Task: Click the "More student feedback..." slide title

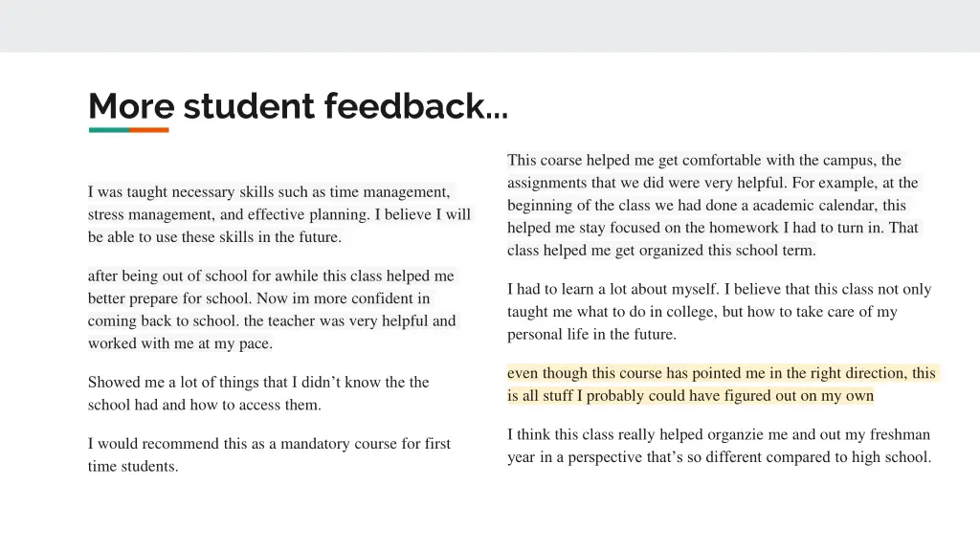Action: pos(298,106)
